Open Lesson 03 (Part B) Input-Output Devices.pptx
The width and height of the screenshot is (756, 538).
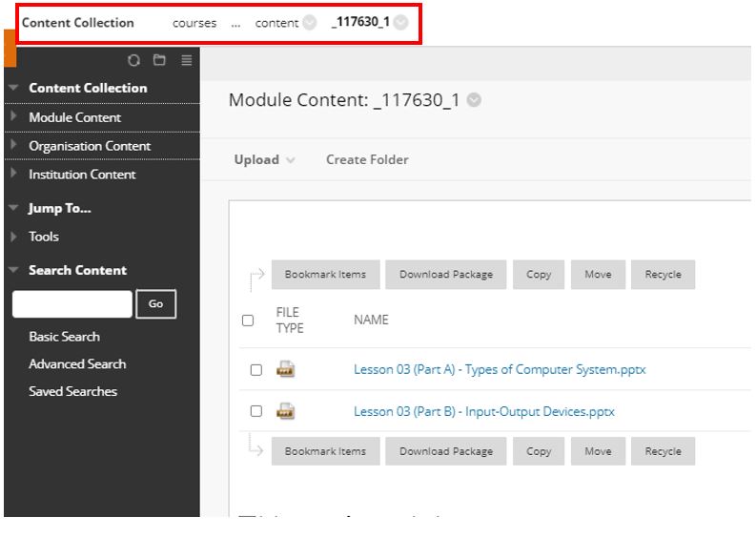(x=484, y=411)
